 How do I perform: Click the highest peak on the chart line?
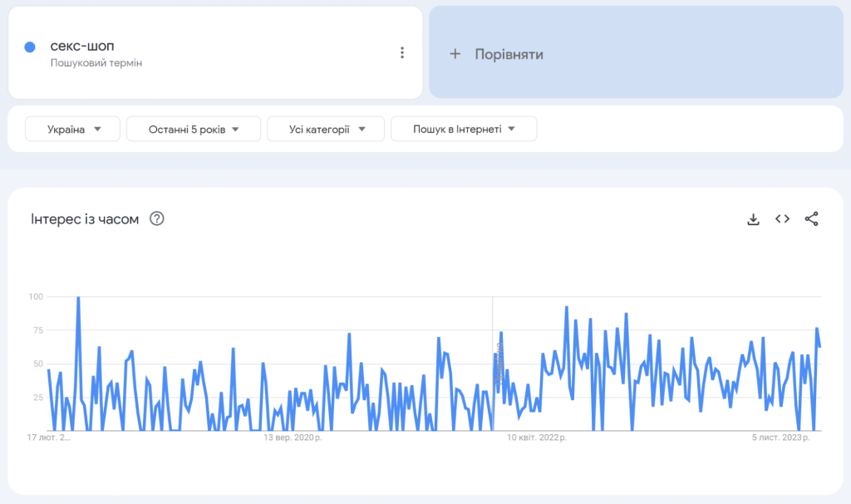[x=78, y=298]
